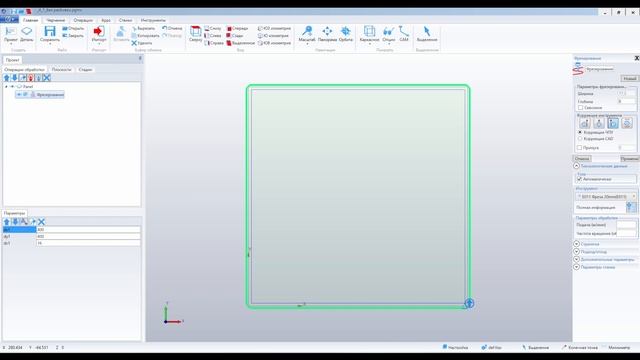Click delete X icon in Параметры toolbar
The height and width of the screenshot is (360, 640).
coord(41,222)
